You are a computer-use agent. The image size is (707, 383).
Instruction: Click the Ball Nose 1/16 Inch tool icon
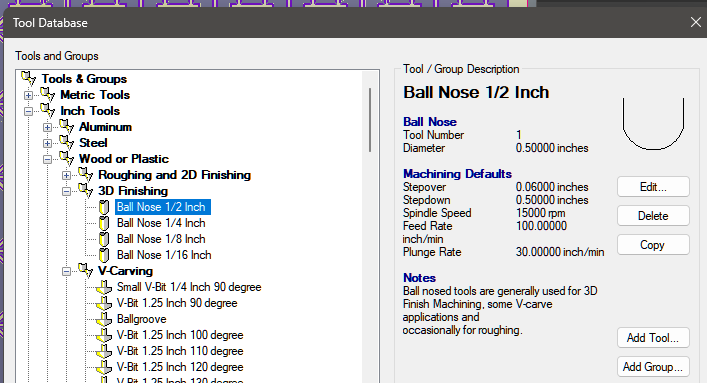(x=104, y=255)
